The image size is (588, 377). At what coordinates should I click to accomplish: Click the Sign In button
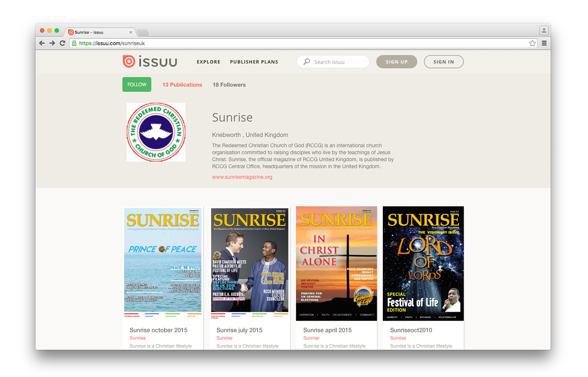[x=443, y=62]
